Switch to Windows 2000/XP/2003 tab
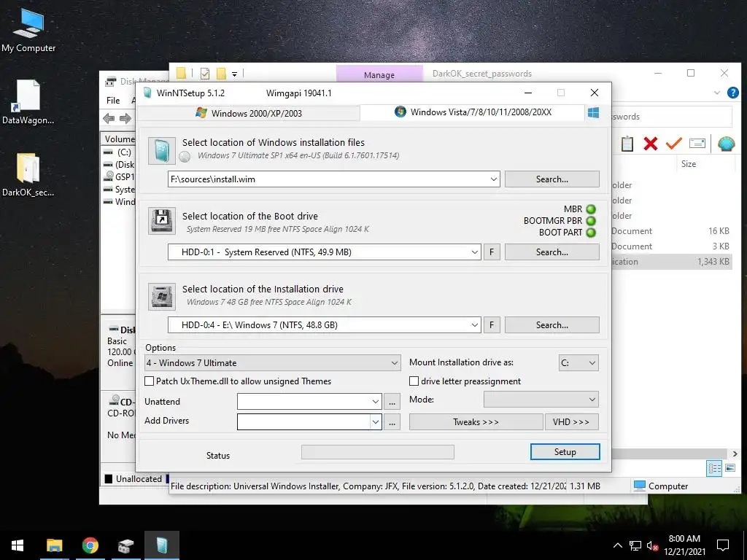747x560 pixels. [249, 113]
